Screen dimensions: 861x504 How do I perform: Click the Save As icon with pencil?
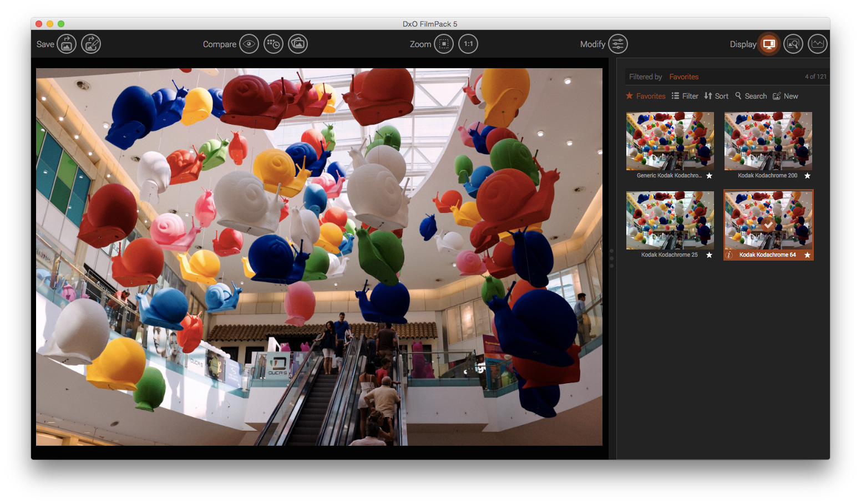pyautogui.click(x=91, y=44)
